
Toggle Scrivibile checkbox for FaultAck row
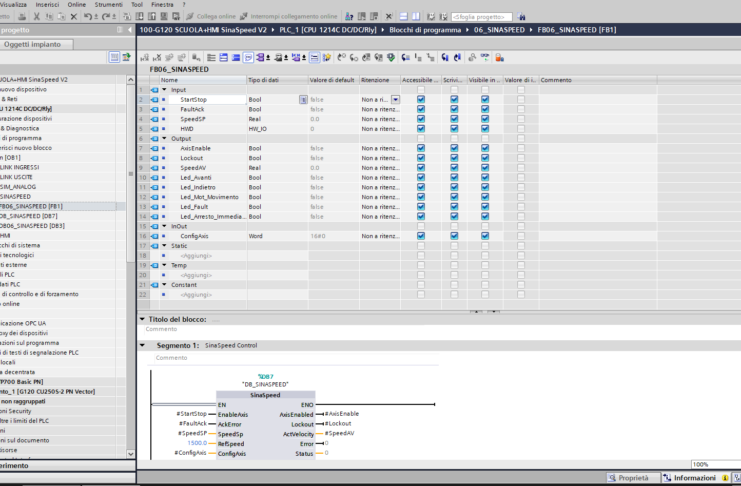tap(454, 109)
